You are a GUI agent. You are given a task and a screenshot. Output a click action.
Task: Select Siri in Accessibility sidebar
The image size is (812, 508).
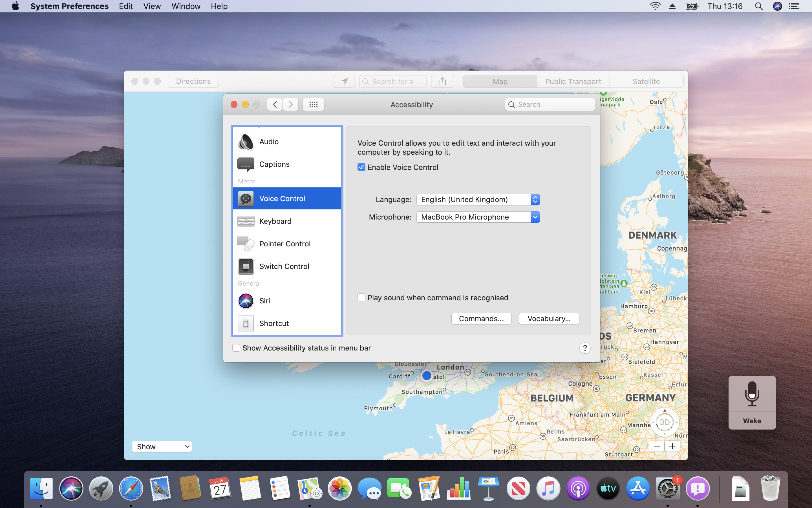point(287,301)
